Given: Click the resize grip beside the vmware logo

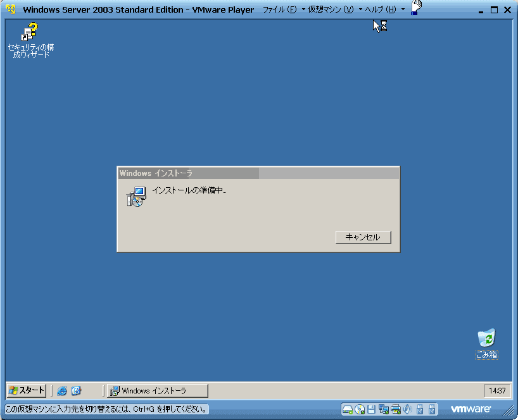Looking at the screenshot, I should click(508, 410).
